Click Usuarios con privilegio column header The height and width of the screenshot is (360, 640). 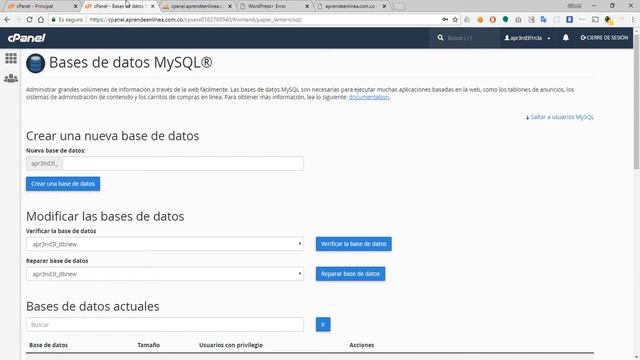point(231,345)
